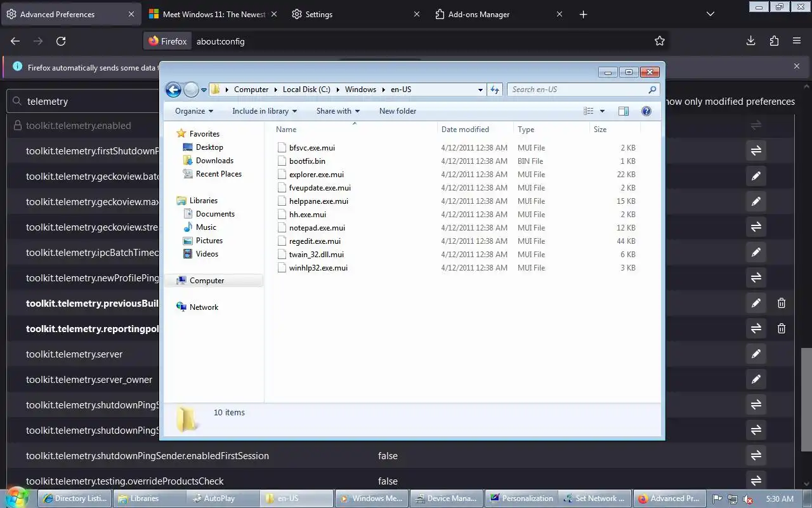Open Personalization taskbar button
Image resolution: width=812 pixels, height=508 pixels.
pyautogui.click(x=521, y=498)
